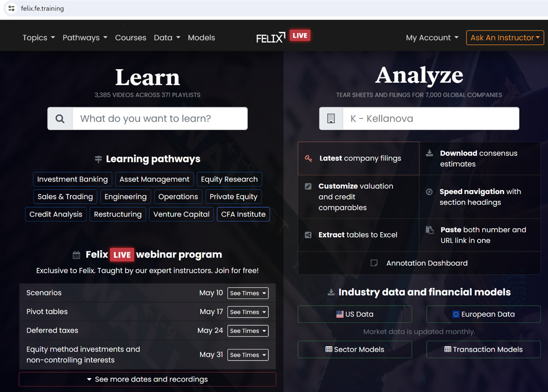Image resolution: width=548 pixels, height=392 pixels.
Task: Click the download icon next to consensus estimates
Action: coord(429,153)
